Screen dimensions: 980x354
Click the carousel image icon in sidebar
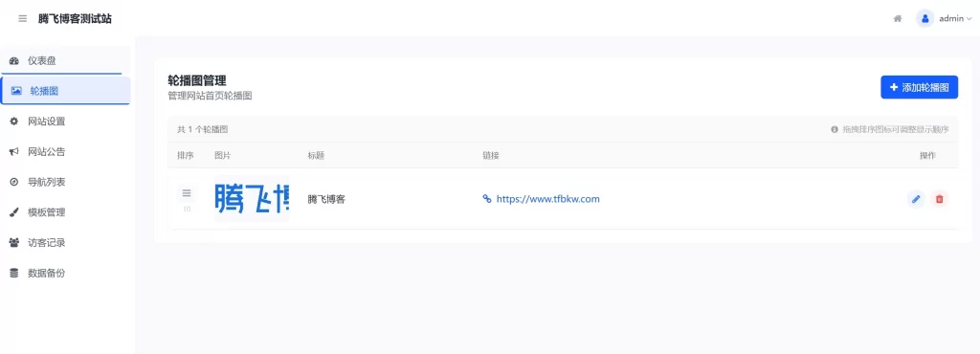coord(16,91)
